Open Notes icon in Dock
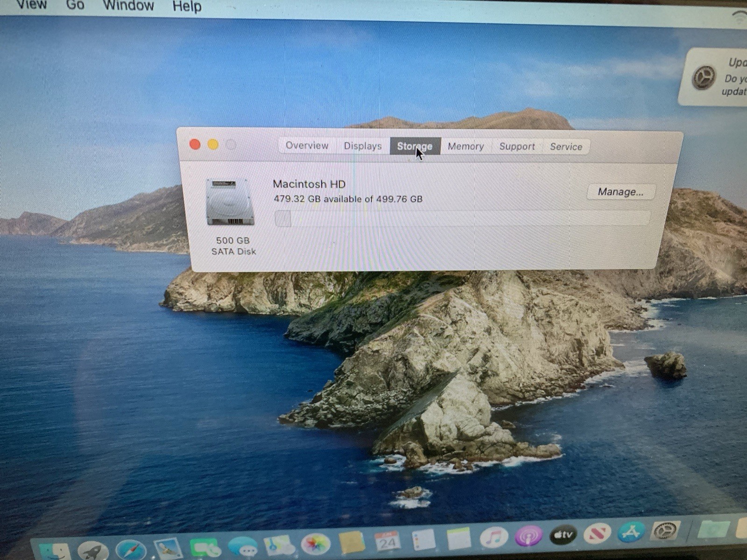Image resolution: width=747 pixels, height=560 pixels. pyautogui.click(x=458, y=539)
